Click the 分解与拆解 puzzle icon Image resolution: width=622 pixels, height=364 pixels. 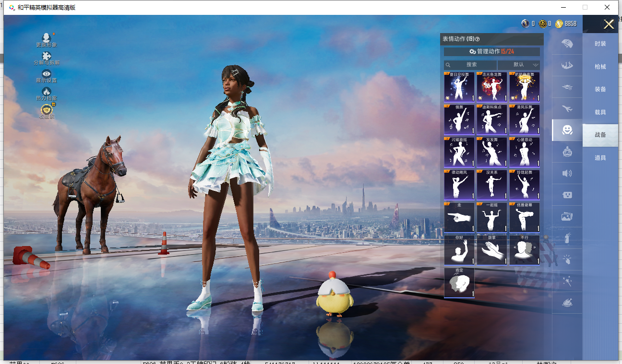click(47, 57)
